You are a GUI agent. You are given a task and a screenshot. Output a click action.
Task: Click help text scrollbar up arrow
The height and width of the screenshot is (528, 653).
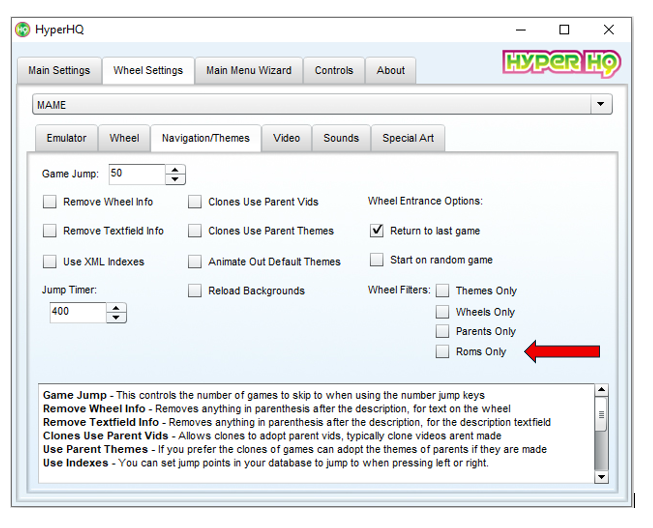[x=601, y=390]
